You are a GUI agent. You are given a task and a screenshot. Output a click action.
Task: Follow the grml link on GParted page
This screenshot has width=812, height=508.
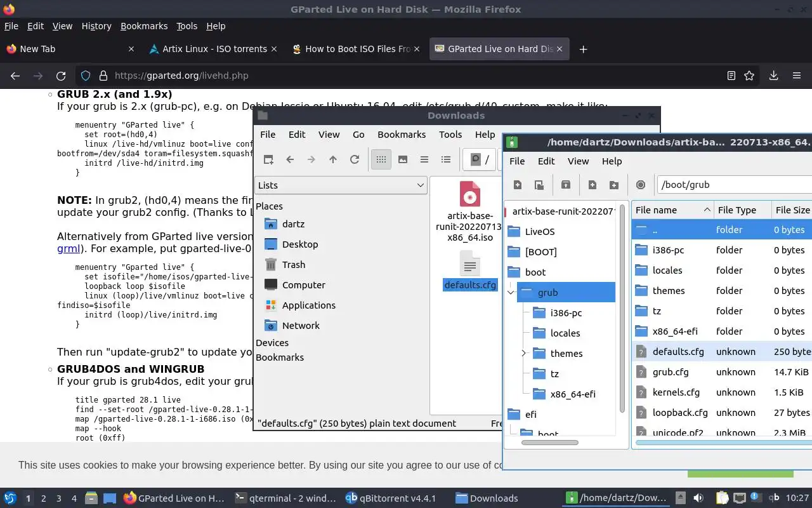(69, 248)
